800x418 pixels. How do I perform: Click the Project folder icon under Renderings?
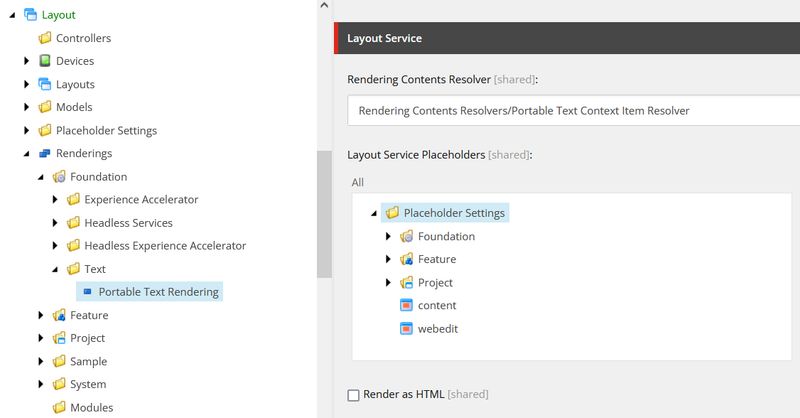coord(59,338)
